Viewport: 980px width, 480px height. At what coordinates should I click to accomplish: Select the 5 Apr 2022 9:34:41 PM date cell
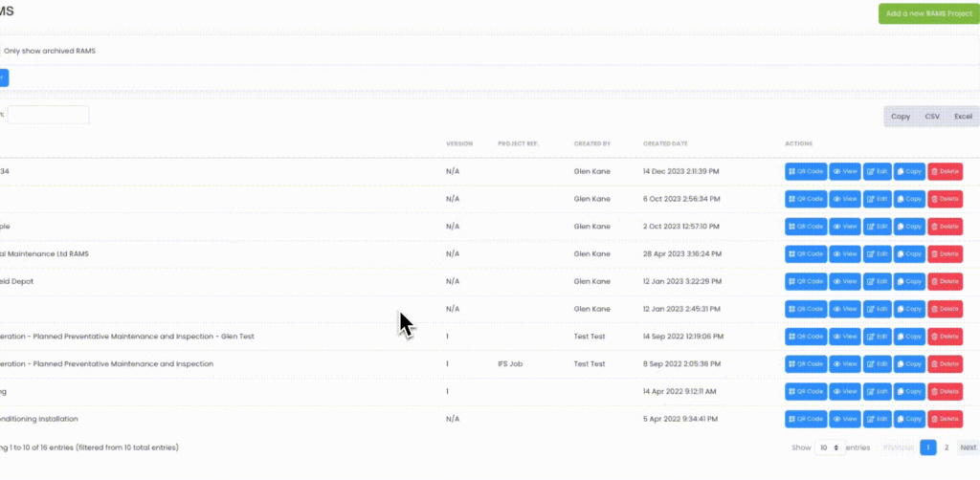(x=680, y=419)
